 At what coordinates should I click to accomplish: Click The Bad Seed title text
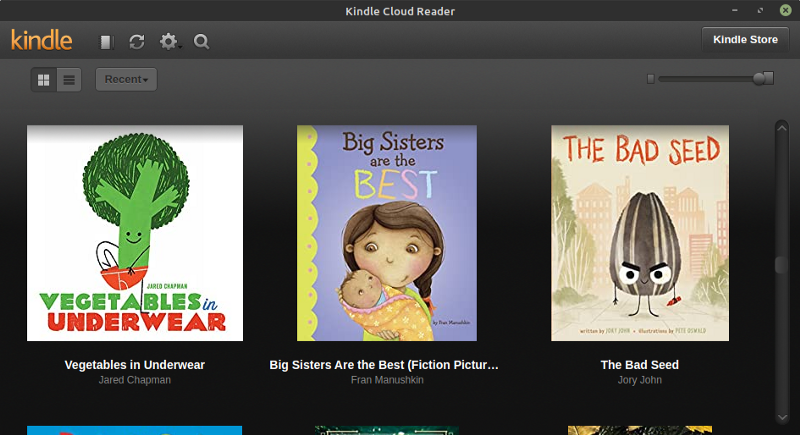tap(640, 365)
